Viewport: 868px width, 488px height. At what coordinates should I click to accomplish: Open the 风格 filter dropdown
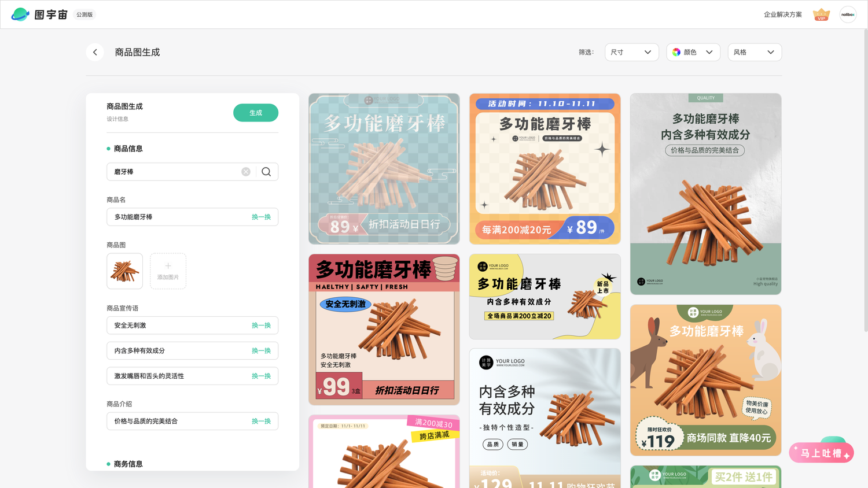point(755,52)
